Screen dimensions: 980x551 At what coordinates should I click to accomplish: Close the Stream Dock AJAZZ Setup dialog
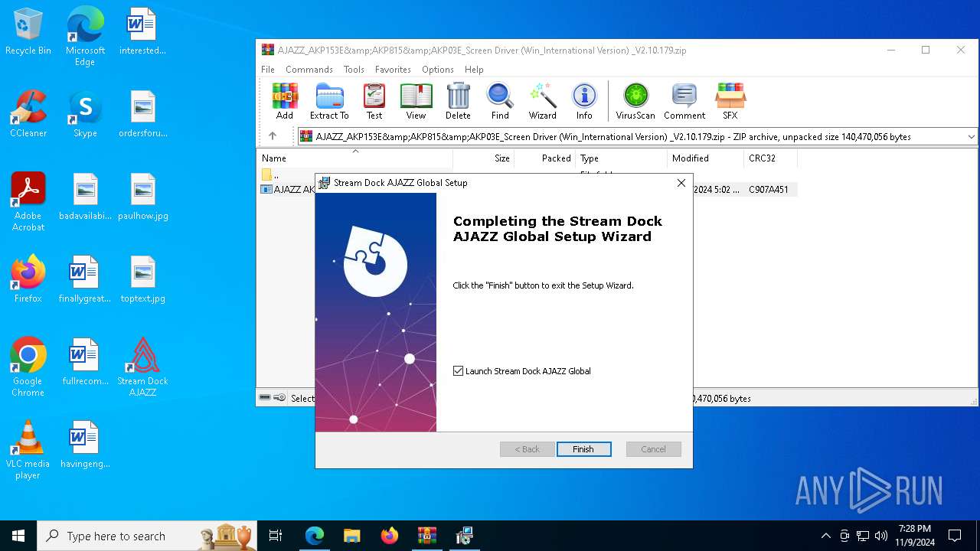(x=681, y=183)
